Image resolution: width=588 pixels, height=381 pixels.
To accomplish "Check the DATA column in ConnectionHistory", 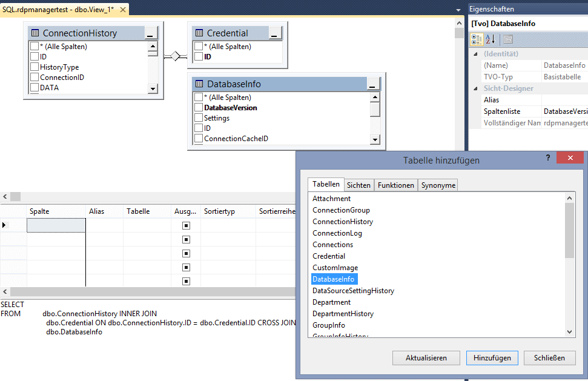I will 34,87.
